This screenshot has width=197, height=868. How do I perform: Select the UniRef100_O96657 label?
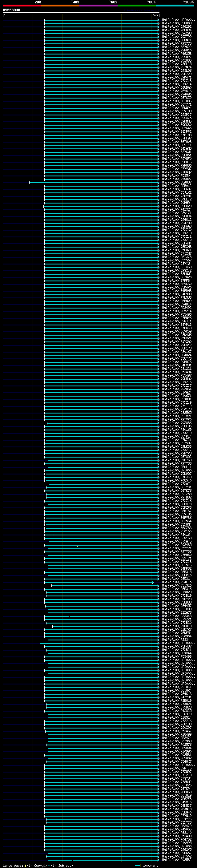click(x=177, y=853)
